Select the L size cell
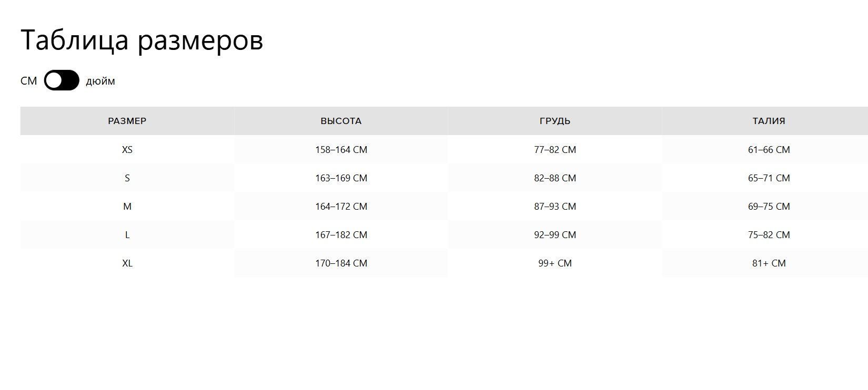The image size is (868, 390). coord(127,235)
